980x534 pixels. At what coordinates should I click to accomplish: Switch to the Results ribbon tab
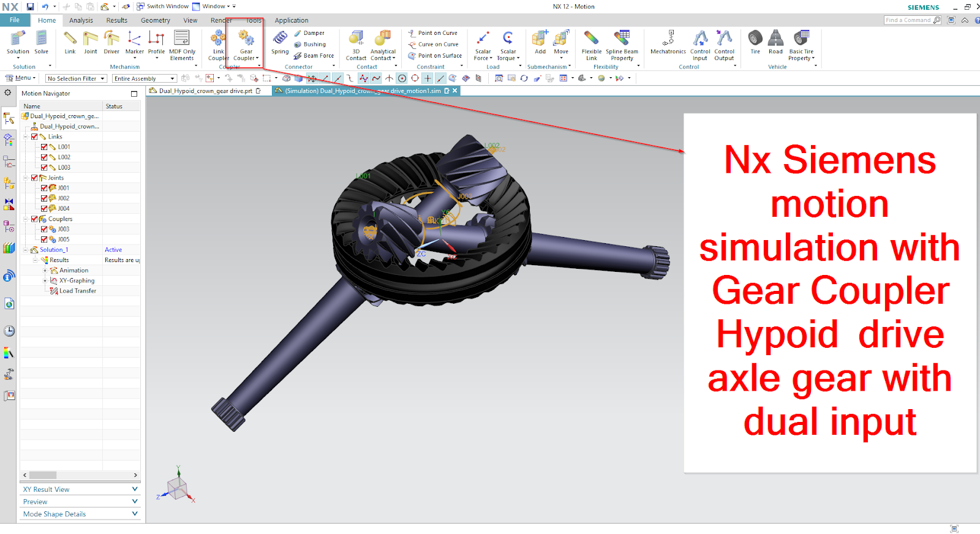click(116, 20)
